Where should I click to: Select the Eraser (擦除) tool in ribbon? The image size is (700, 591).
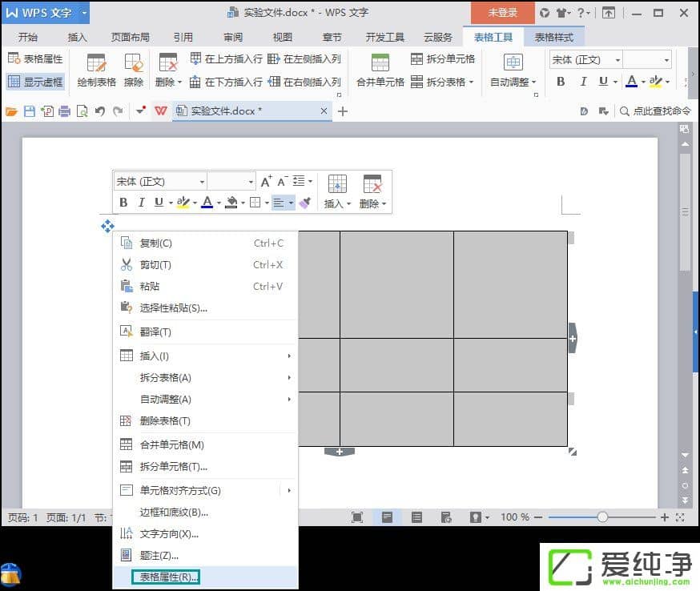(x=133, y=70)
